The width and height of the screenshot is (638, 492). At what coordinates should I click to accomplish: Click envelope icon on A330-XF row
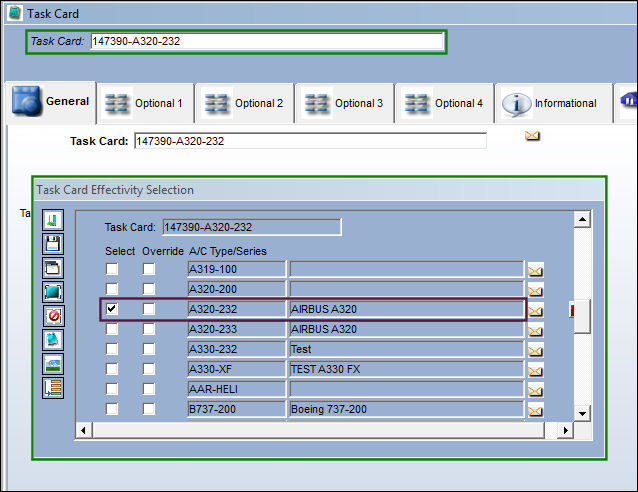(535, 371)
